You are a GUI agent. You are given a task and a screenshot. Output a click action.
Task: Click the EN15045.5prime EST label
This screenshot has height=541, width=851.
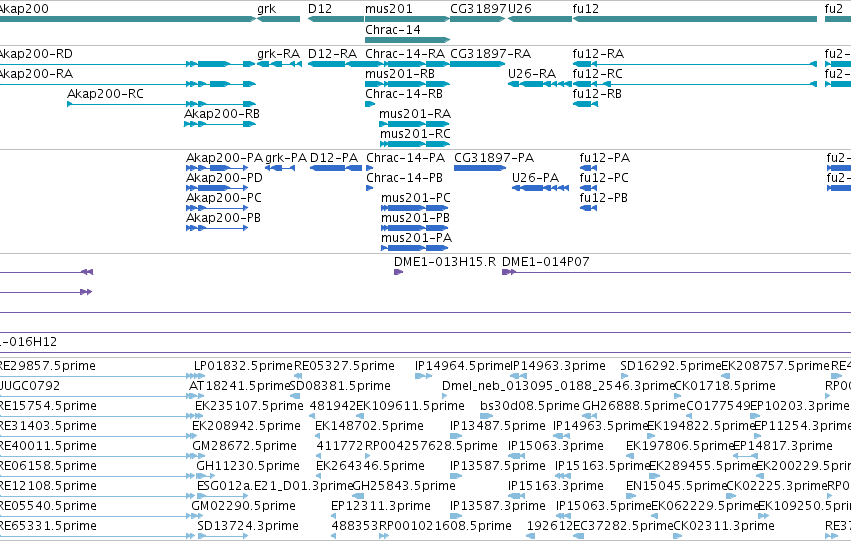pos(676,487)
